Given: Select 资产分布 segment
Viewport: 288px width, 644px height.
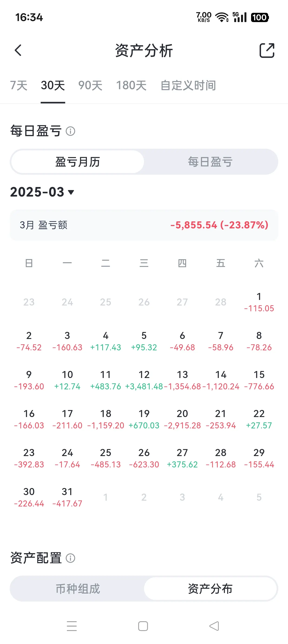Looking at the screenshot, I should 210,589.
